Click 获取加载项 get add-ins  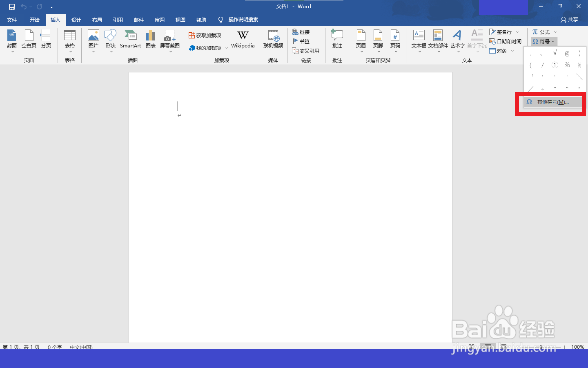205,36
